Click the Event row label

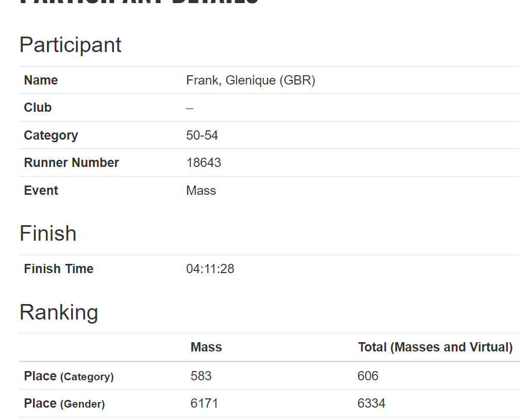point(41,191)
